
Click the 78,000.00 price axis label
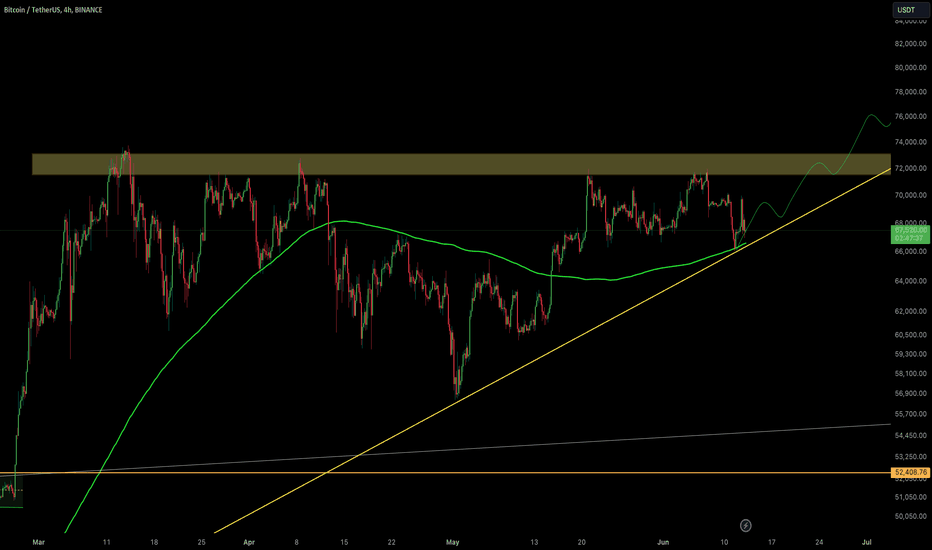coord(911,92)
